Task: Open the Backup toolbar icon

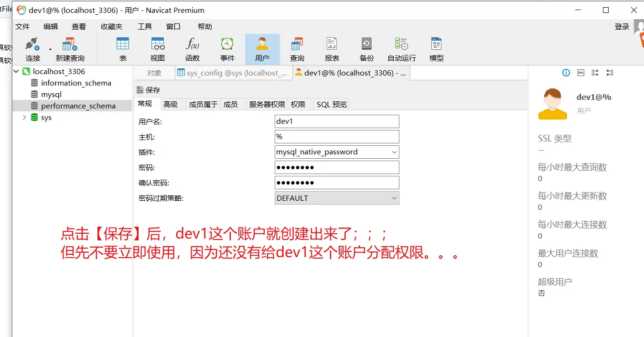Action: tap(366, 49)
